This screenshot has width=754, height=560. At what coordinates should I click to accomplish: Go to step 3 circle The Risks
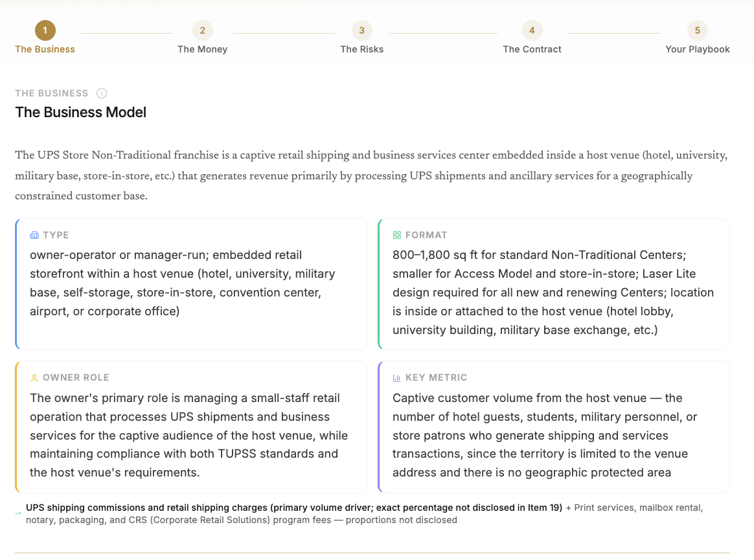pyautogui.click(x=361, y=30)
